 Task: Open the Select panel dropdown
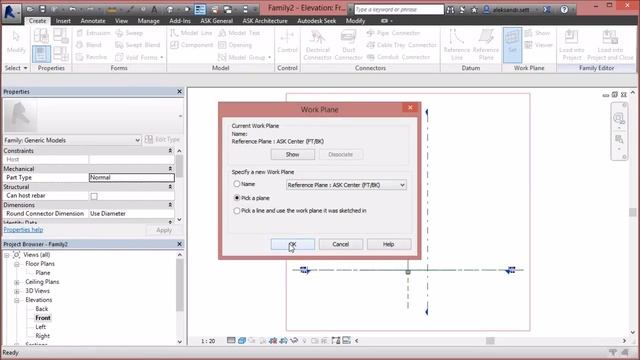16,68
